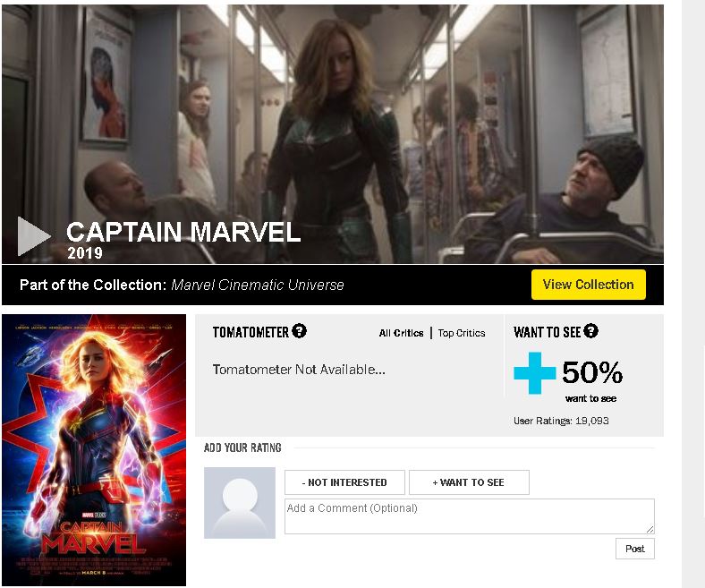Mark the movie as Not Interested
The height and width of the screenshot is (588, 705).
pyautogui.click(x=344, y=482)
